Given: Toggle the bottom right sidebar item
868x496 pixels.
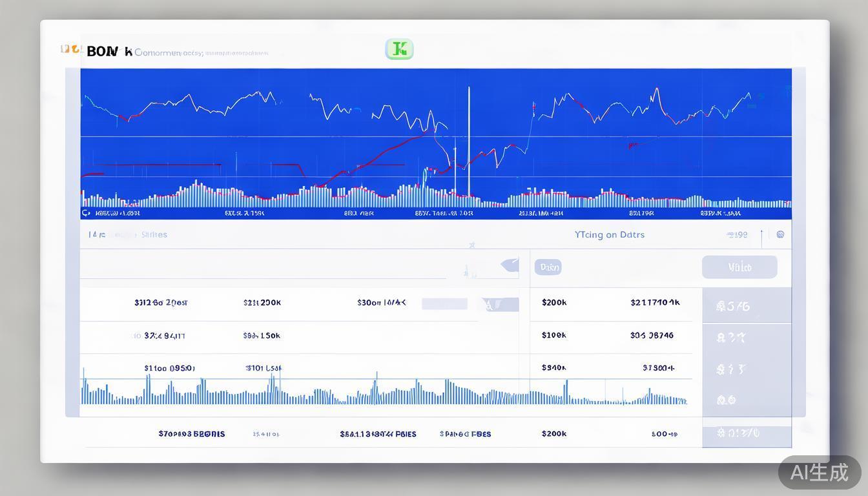Looking at the screenshot, I should [738, 433].
